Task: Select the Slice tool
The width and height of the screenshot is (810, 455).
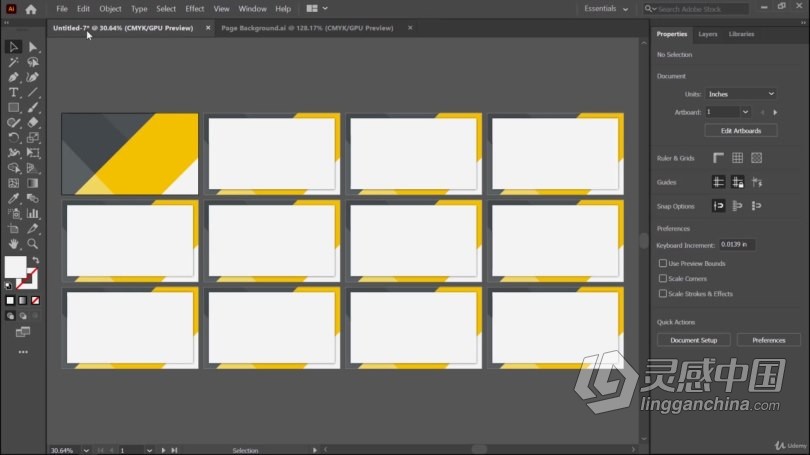Action: pos(33,229)
